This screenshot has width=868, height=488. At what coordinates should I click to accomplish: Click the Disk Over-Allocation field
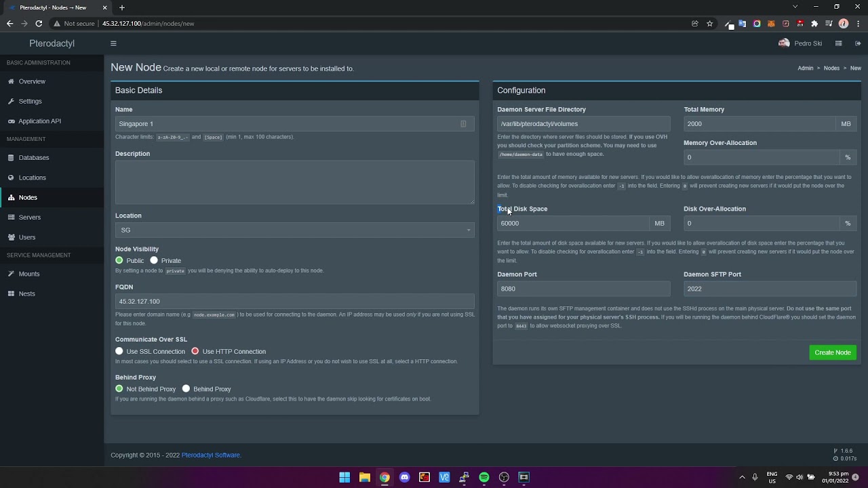click(x=762, y=223)
